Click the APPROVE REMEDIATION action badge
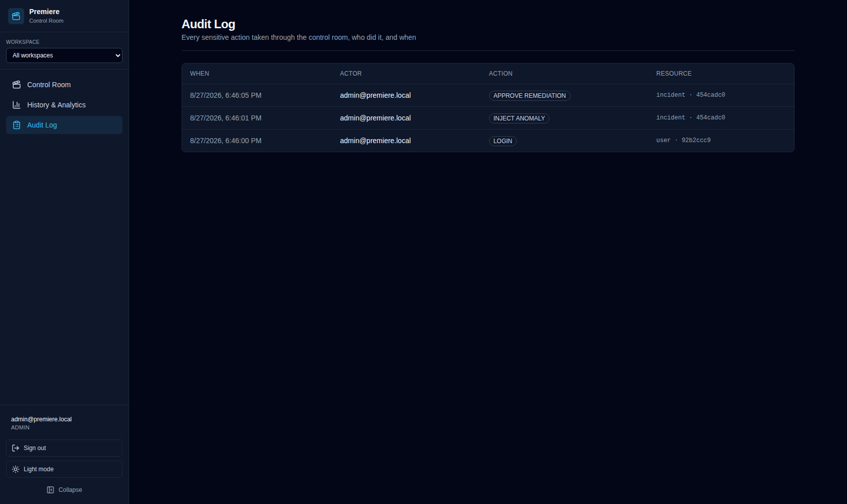 click(x=529, y=96)
